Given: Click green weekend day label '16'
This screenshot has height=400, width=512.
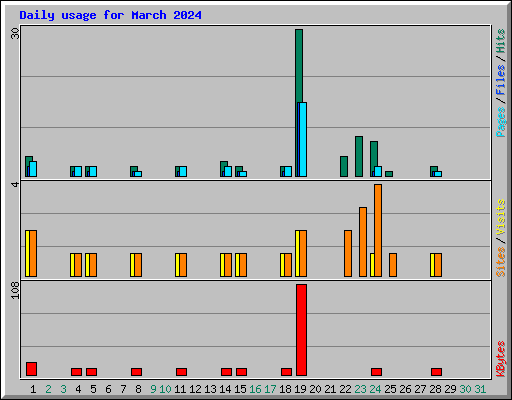Looking at the screenshot, I should [255, 389].
